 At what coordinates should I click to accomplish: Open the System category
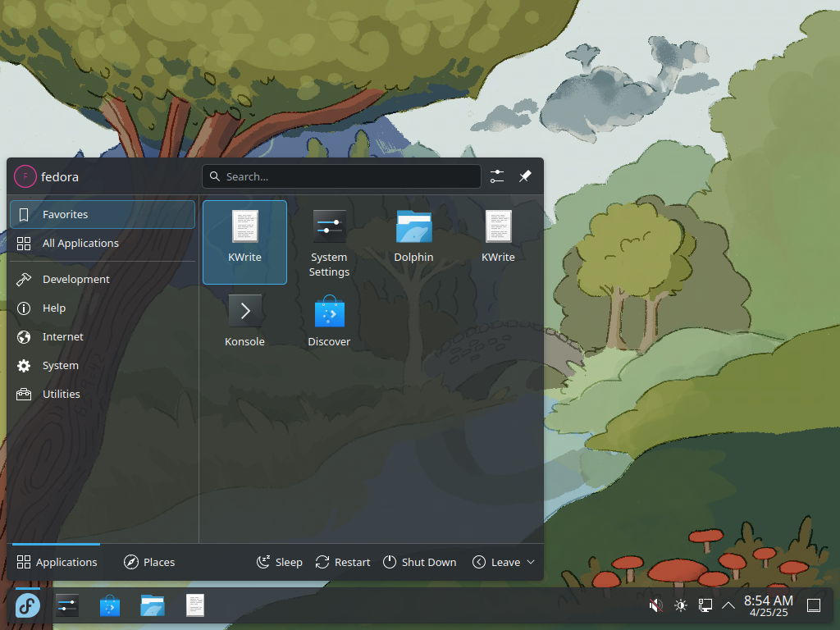click(103, 365)
